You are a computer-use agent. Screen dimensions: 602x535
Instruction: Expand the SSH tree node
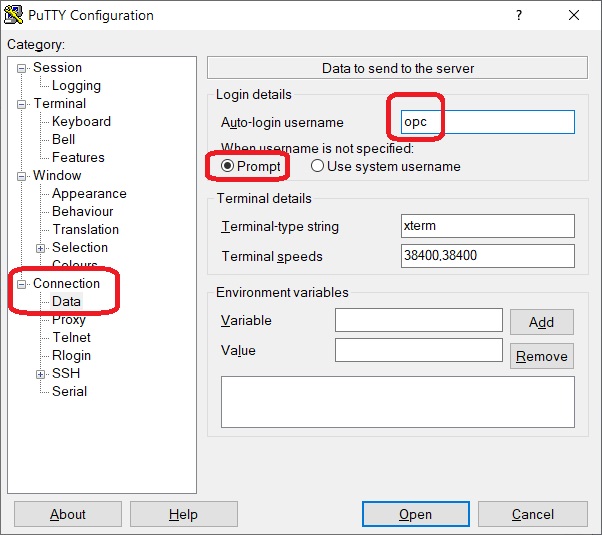40,374
